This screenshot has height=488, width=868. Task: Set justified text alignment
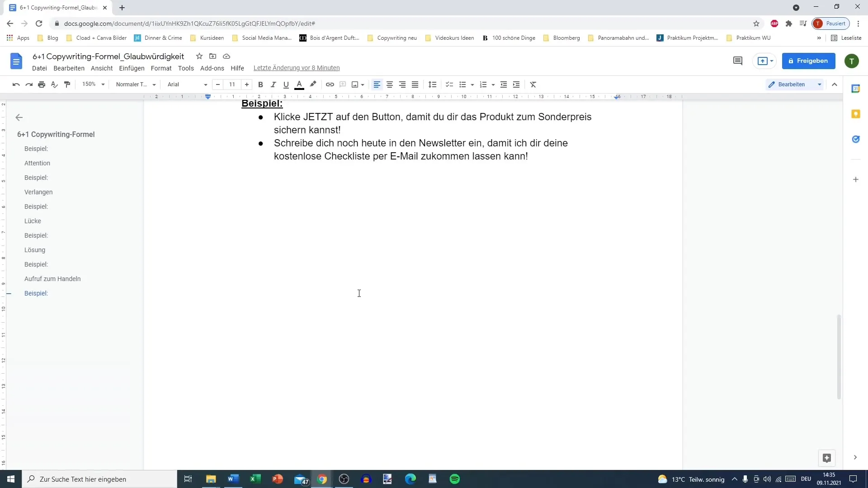click(x=415, y=84)
